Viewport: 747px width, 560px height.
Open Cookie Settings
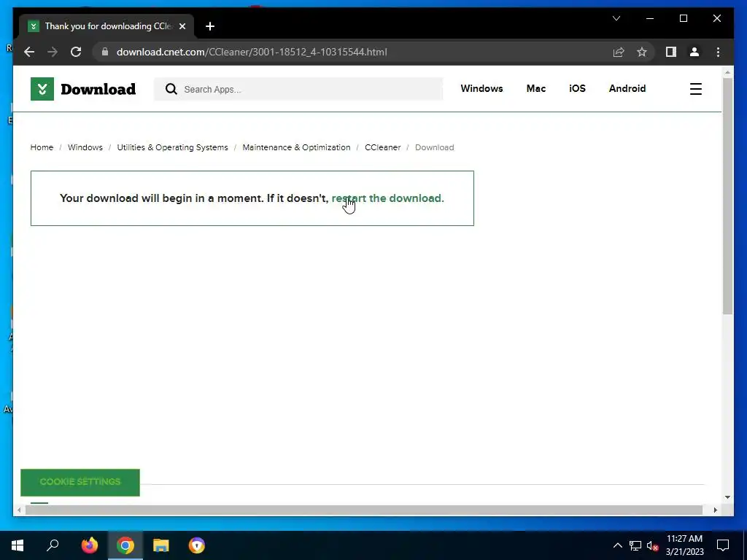[x=80, y=482]
